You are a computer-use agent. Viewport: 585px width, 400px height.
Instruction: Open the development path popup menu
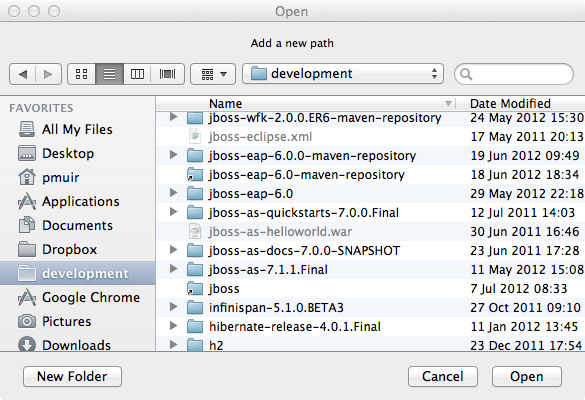coord(343,74)
